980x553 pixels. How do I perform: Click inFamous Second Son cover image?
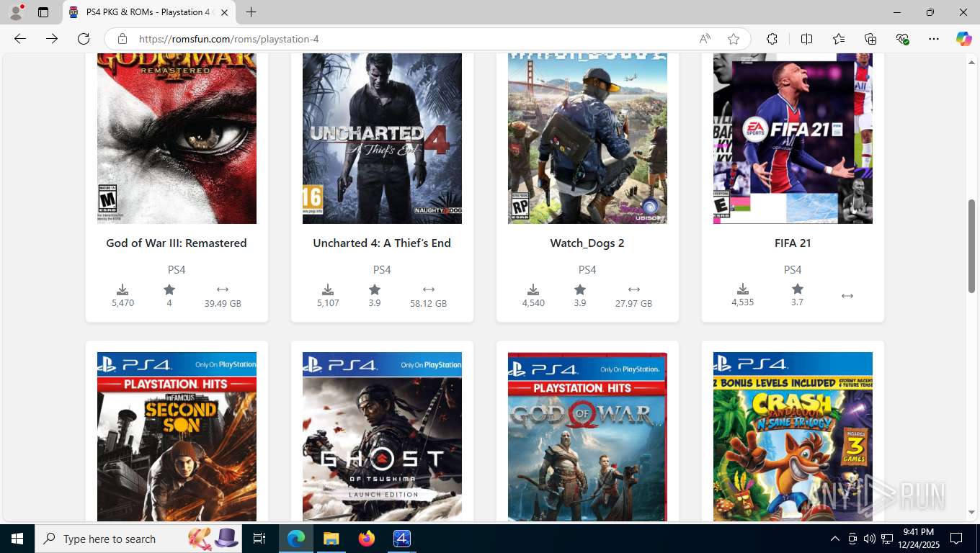point(177,436)
